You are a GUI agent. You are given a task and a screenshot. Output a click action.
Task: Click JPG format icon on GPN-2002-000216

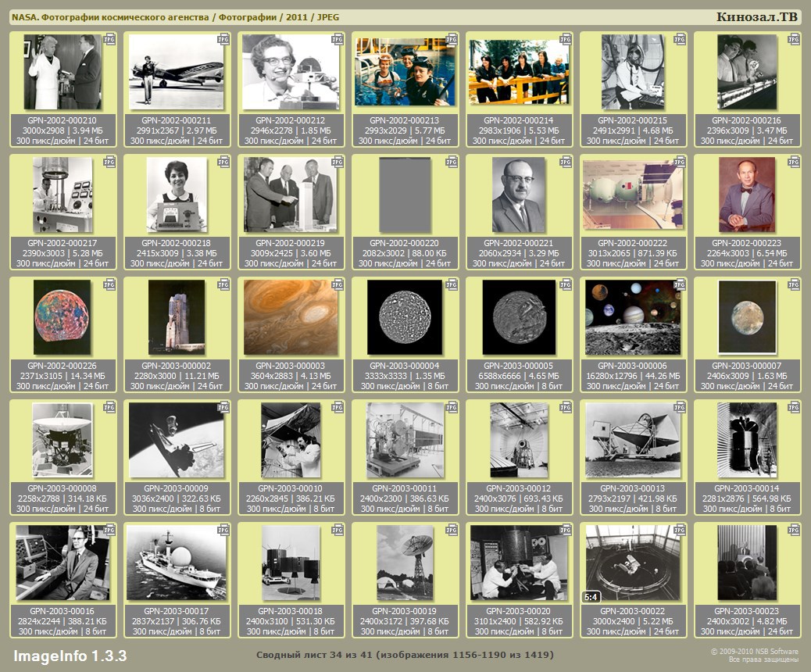(794, 38)
